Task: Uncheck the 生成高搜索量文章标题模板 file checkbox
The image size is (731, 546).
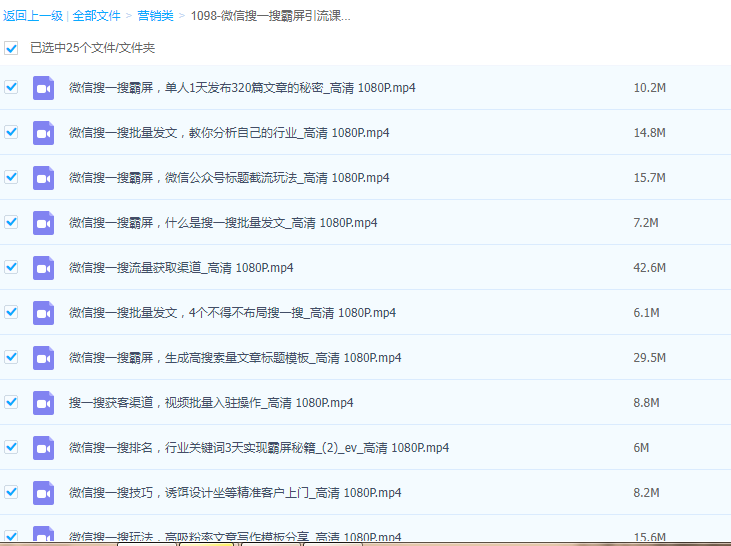Action: [11, 357]
